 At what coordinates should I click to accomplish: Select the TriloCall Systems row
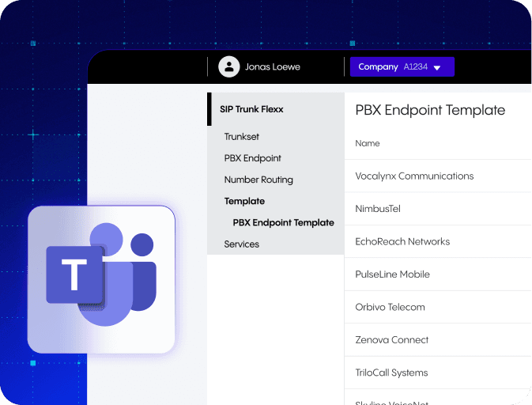tap(438, 373)
